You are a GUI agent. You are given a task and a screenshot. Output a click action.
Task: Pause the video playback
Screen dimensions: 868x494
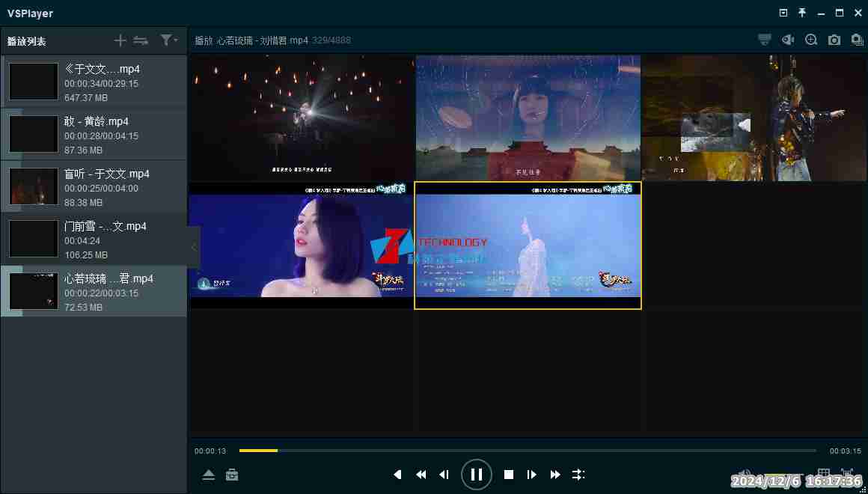point(476,475)
